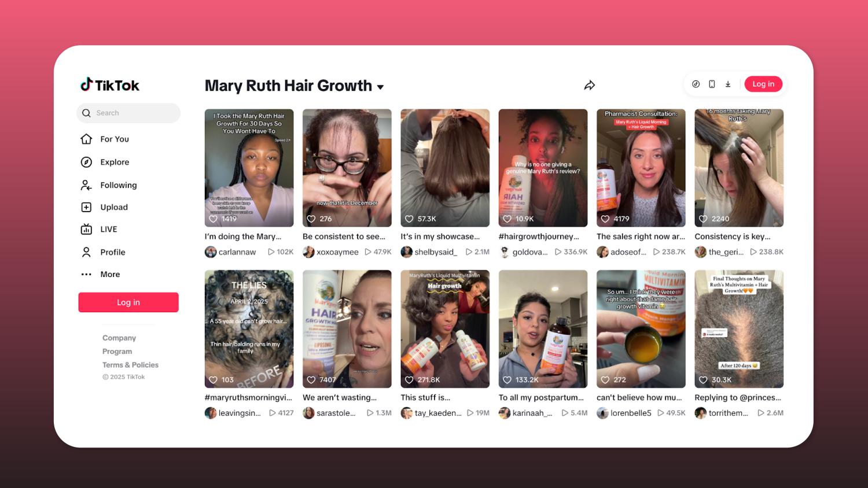Click the top-right Log in button

click(763, 84)
